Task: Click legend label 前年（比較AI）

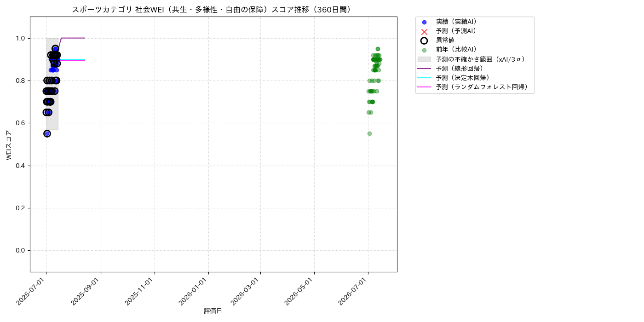Action: tap(458, 50)
